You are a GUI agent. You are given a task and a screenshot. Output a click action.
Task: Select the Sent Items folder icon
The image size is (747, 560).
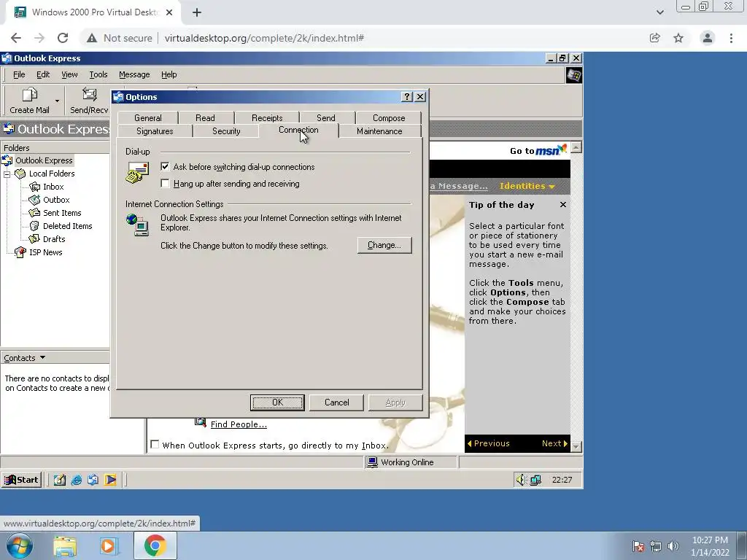(x=35, y=213)
